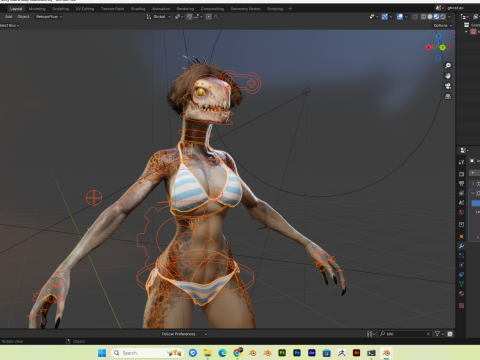This screenshot has height=360, width=480.
Task: Click the blue Z axis gizmo ball
Action: click(x=438, y=36)
